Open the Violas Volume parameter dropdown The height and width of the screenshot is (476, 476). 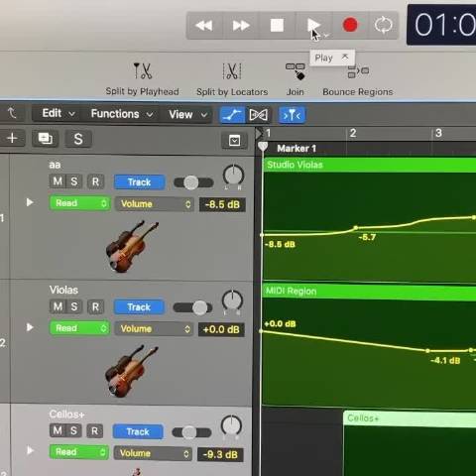[x=154, y=329]
